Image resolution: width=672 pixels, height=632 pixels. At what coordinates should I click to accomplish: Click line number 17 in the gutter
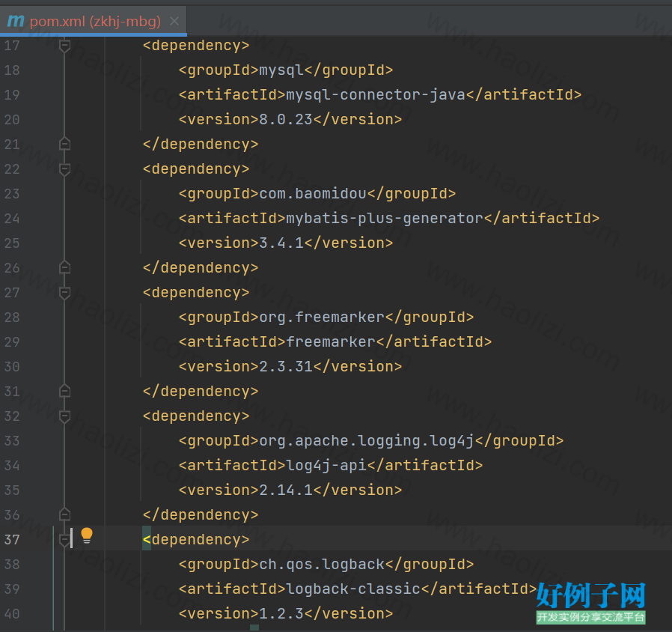12,46
